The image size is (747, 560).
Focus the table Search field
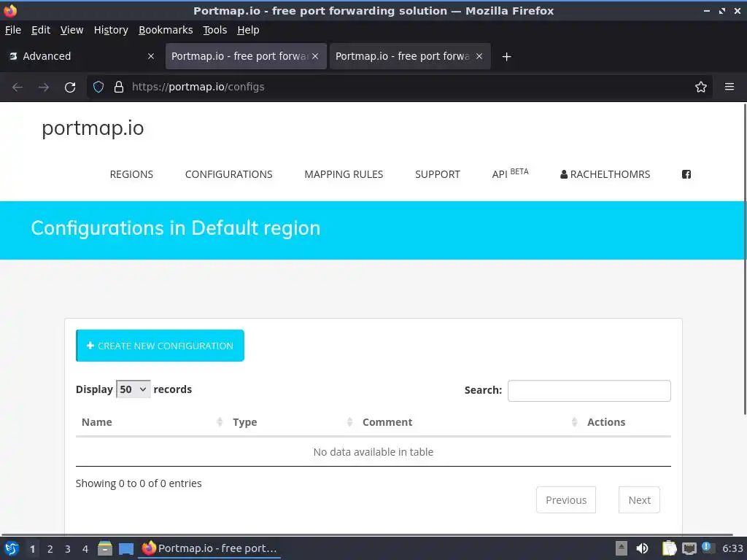click(589, 391)
